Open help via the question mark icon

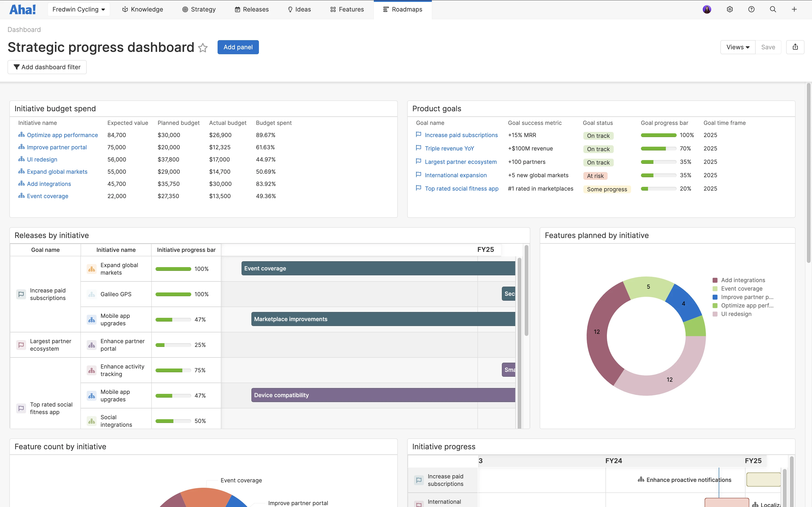(x=751, y=9)
